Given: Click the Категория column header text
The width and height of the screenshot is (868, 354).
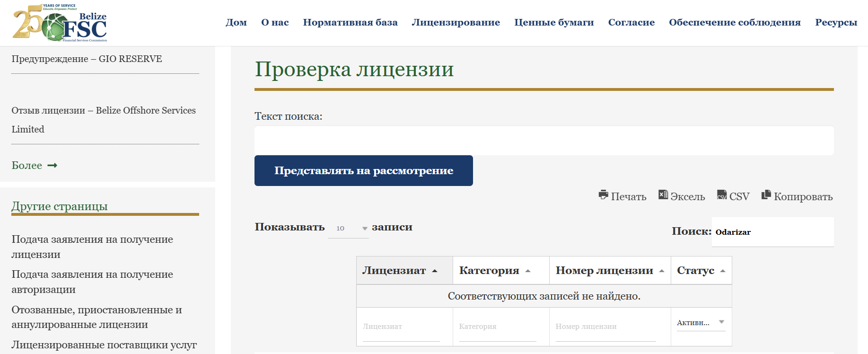Looking at the screenshot, I should [489, 270].
